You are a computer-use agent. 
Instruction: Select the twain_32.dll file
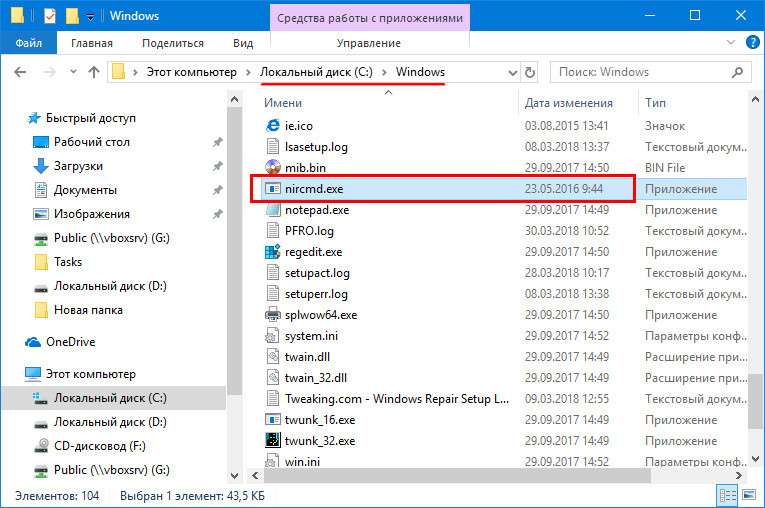316,378
